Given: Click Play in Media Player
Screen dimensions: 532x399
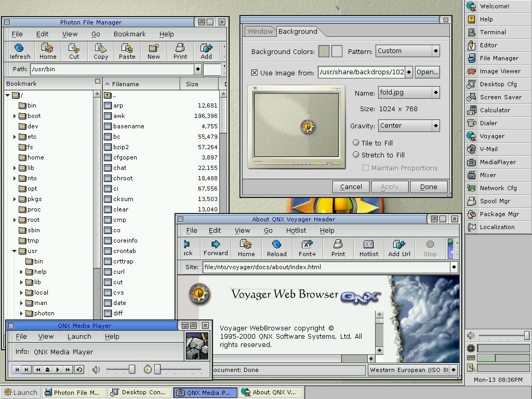Looking at the screenshot, I should (58, 369).
